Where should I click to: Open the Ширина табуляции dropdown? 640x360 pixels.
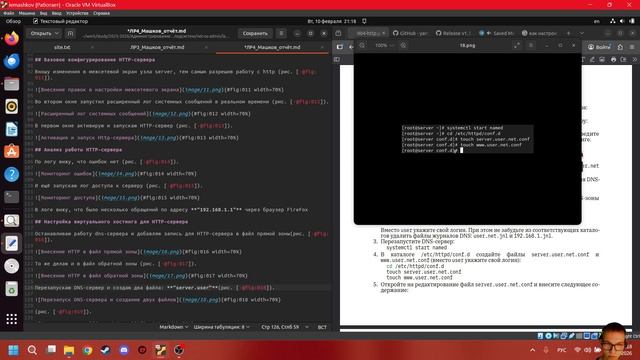[222, 327]
